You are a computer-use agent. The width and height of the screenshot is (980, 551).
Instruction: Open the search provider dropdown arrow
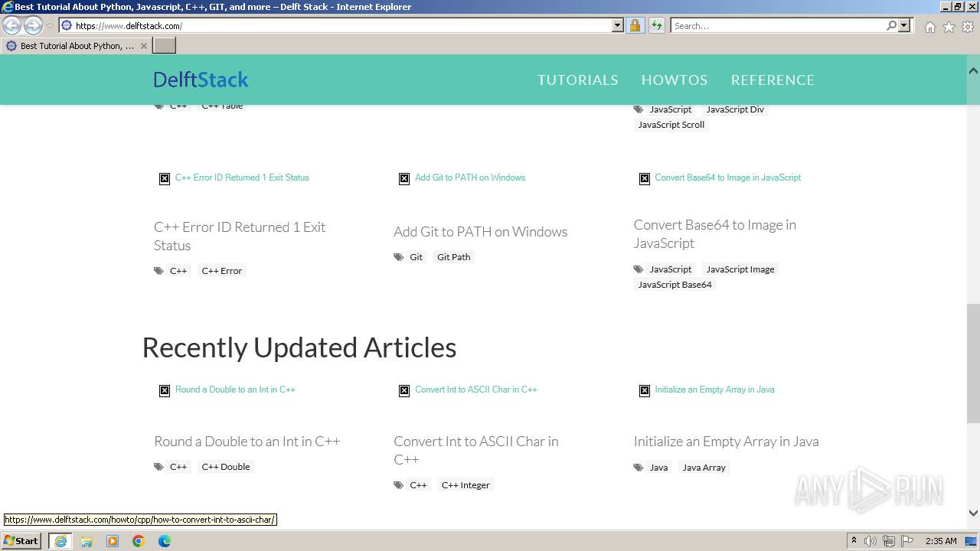point(904,25)
